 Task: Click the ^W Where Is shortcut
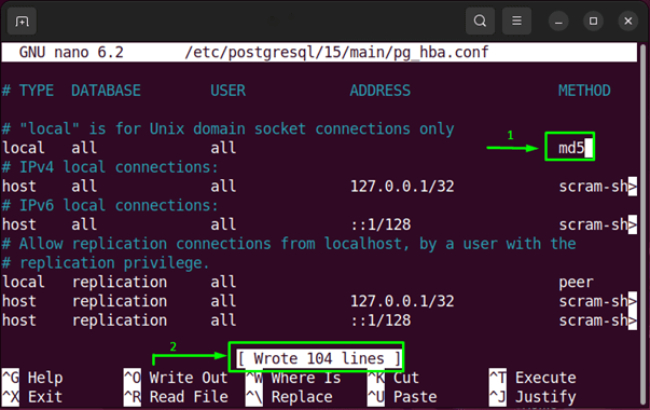[x=293, y=378]
